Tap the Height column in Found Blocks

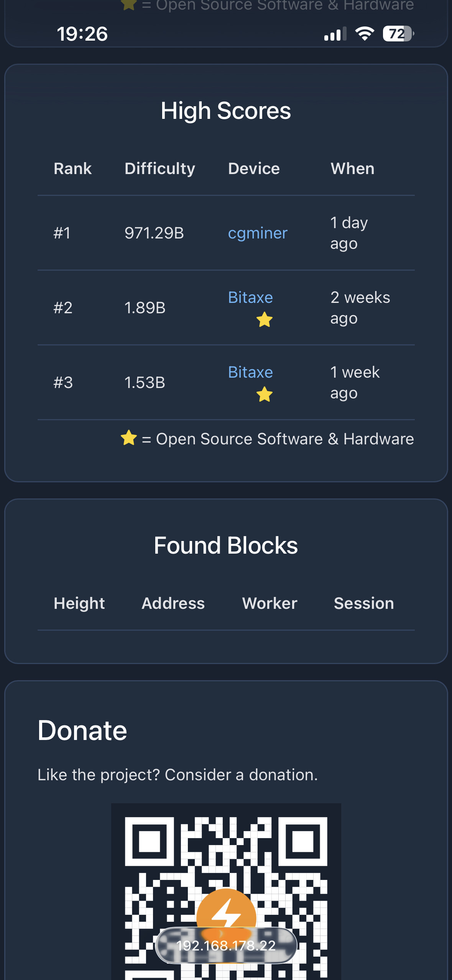coord(79,603)
